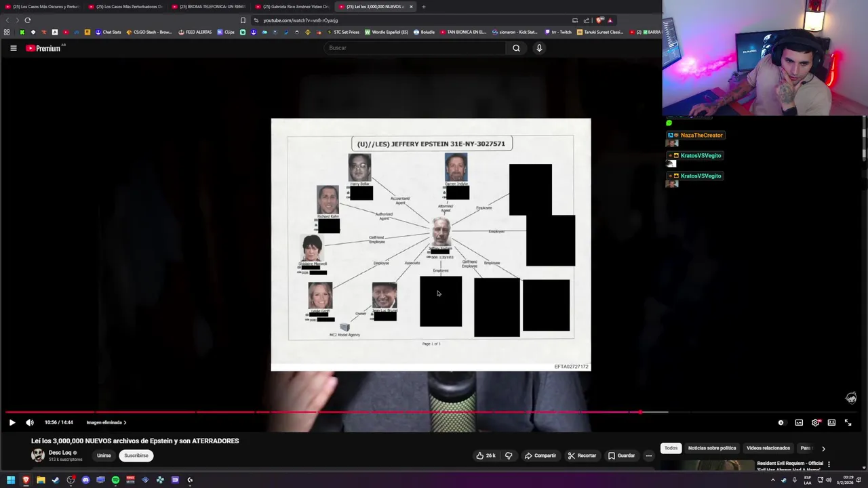The width and height of the screenshot is (868, 488).
Task: Open 'FEED ALERTAS' bookmark
Action: [x=195, y=32]
